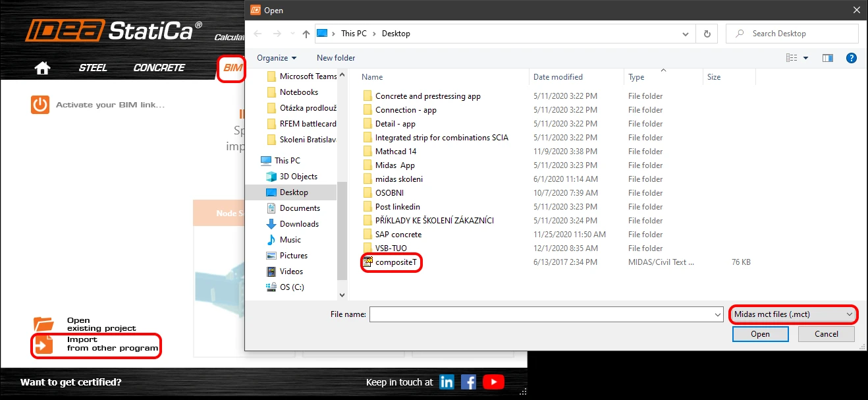868x400 pixels.
Task: Click the refresh button beside the address bar
Action: (x=707, y=34)
